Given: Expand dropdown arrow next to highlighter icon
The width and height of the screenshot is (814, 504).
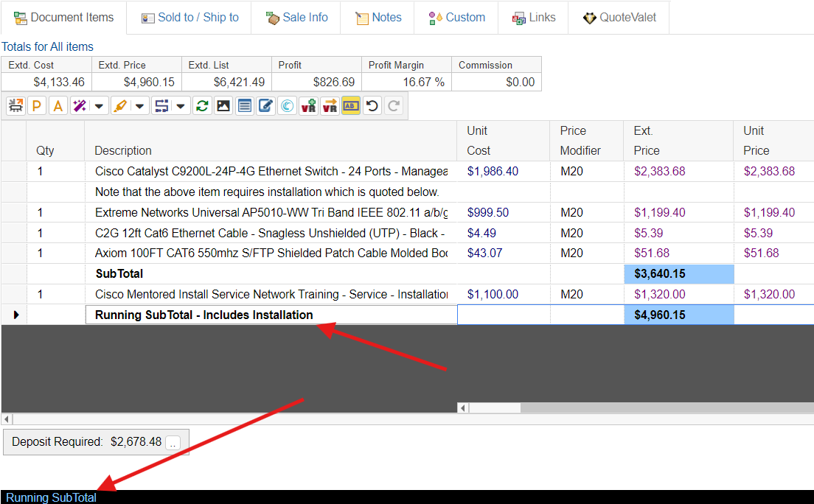Looking at the screenshot, I should [x=139, y=106].
